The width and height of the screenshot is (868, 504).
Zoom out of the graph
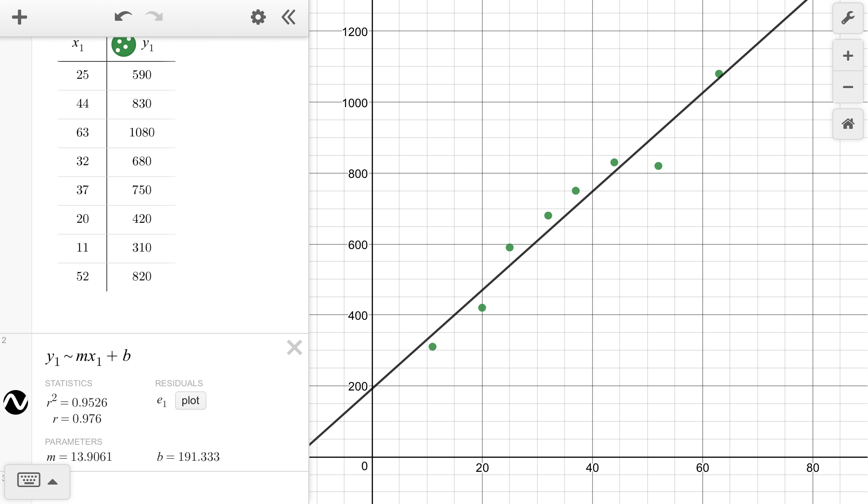(x=848, y=87)
